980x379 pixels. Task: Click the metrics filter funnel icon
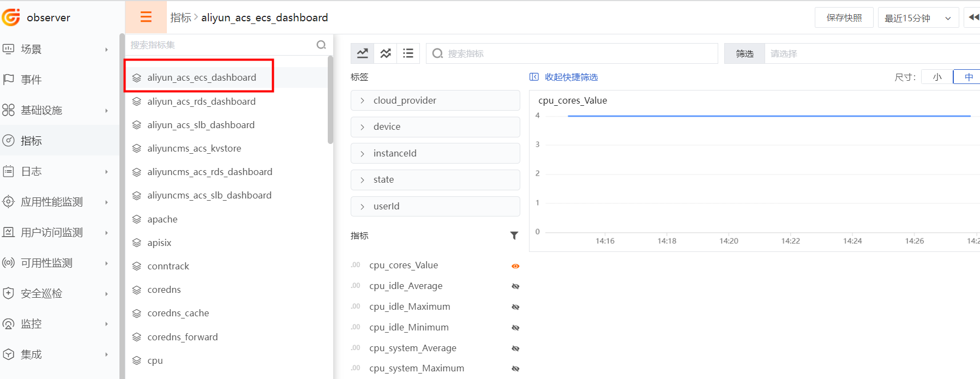(x=514, y=236)
